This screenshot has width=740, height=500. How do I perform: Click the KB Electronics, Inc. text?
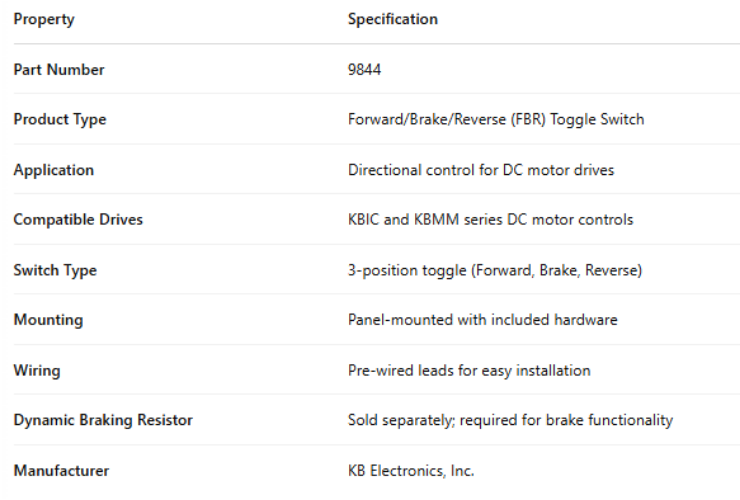[410, 470]
